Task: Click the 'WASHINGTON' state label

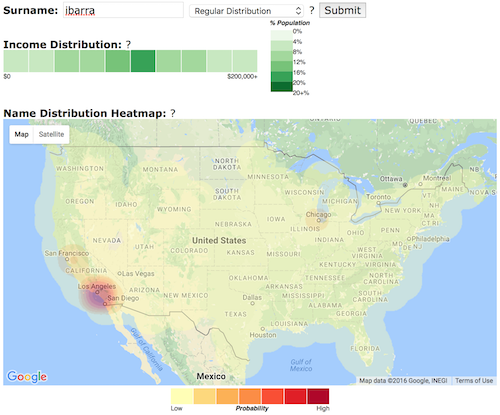Action: click(x=80, y=168)
